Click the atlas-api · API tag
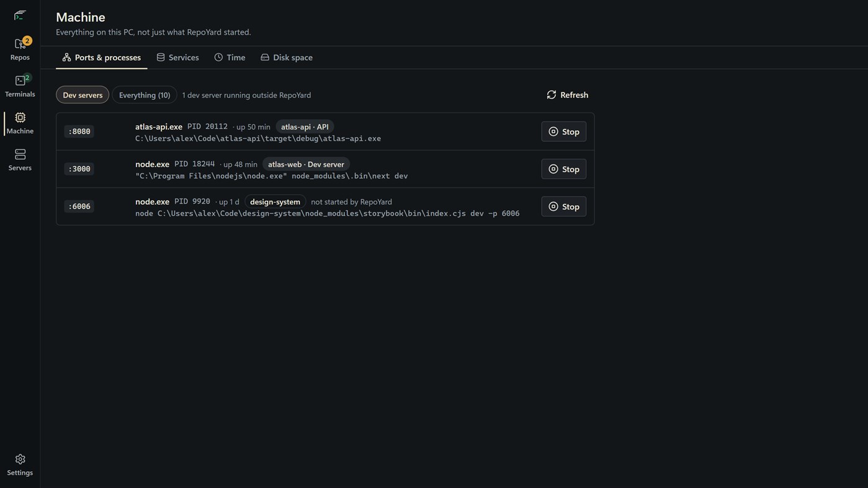Screen dimensions: 868x488 click(305, 126)
